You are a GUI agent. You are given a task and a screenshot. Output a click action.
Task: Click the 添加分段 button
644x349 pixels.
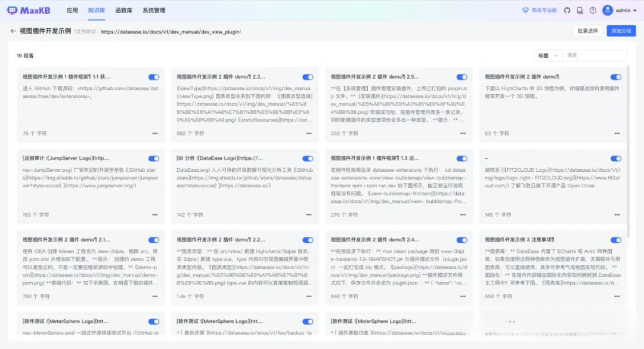[x=621, y=31]
